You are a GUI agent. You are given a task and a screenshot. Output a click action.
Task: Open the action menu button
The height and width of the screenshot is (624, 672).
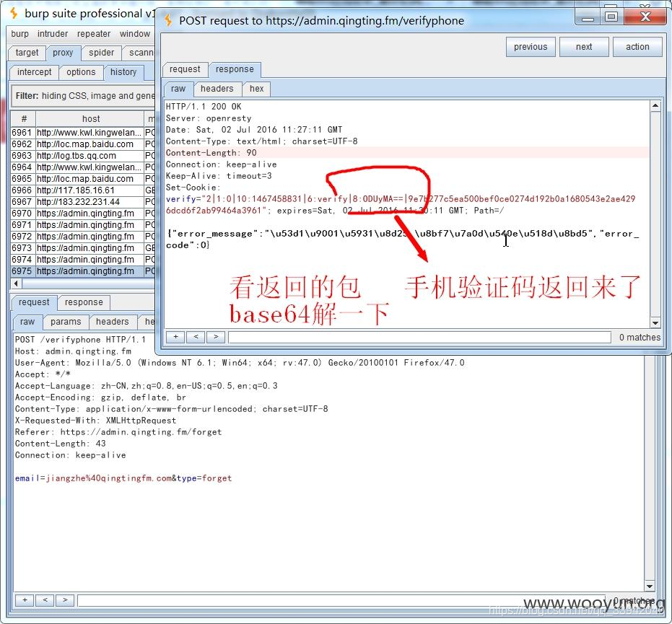coord(637,47)
